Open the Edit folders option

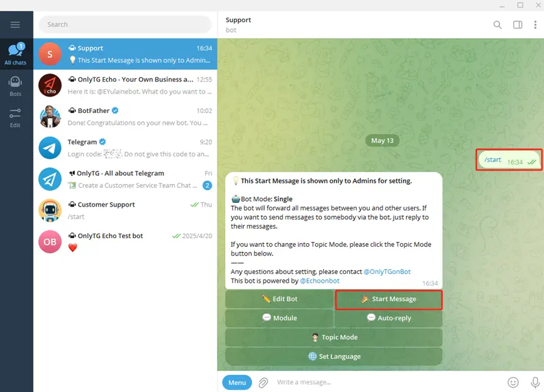point(15,117)
